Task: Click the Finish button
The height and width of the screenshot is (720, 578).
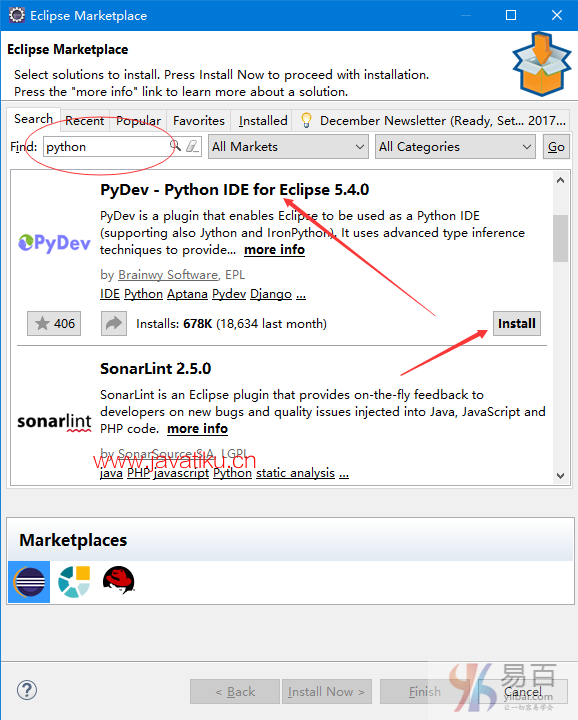Action: pyautogui.click(x=425, y=692)
